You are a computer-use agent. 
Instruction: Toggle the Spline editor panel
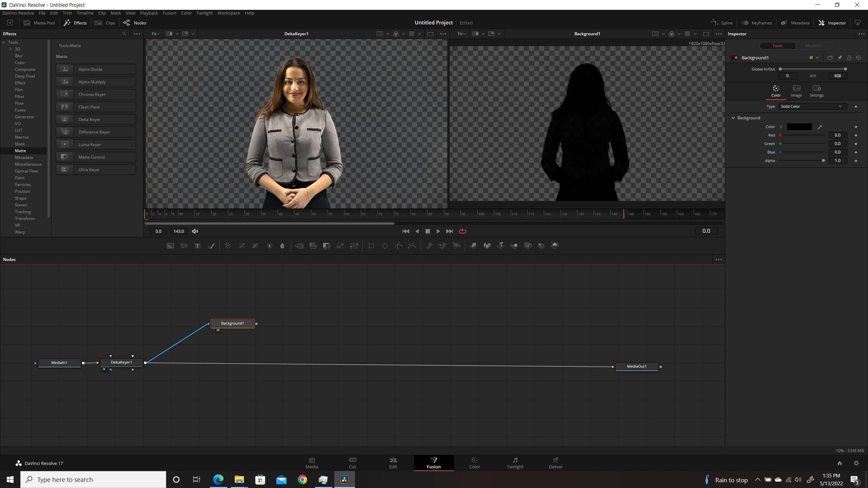point(722,23)
